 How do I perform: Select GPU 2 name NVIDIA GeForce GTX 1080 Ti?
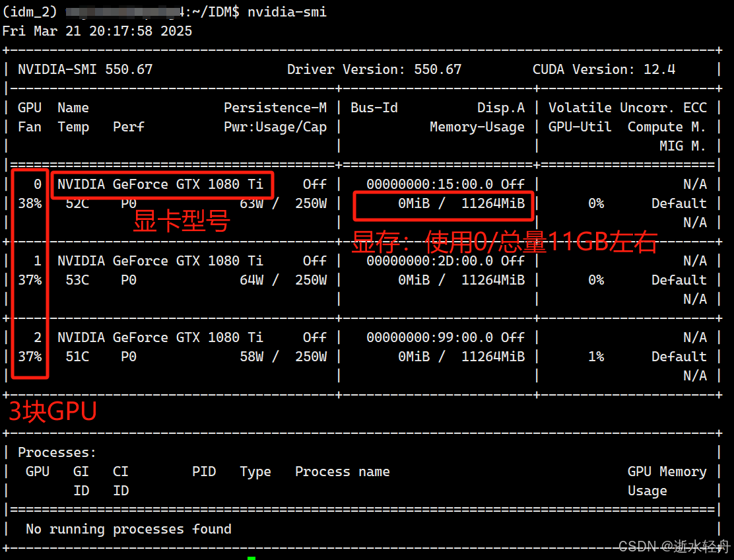click(160, 337)
